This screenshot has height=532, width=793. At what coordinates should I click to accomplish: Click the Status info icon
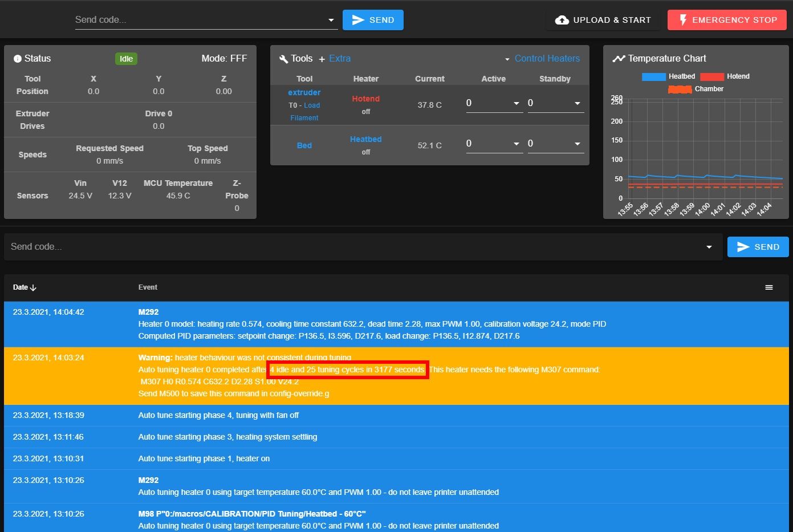point(18,59)
